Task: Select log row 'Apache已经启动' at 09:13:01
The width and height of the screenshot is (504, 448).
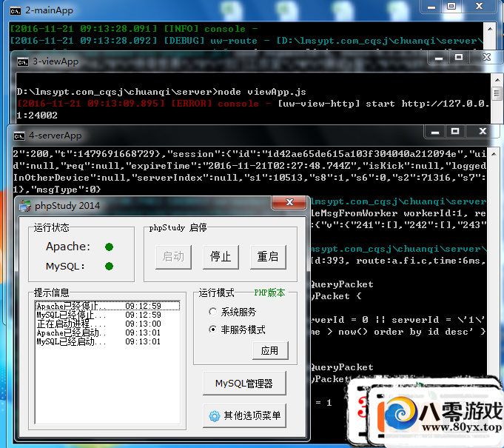Action: [x=107, y=332]
